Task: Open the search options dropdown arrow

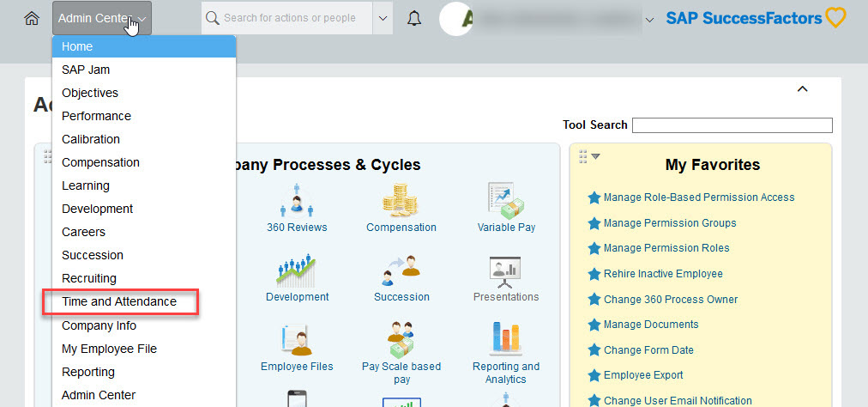Action: point(383,18)
